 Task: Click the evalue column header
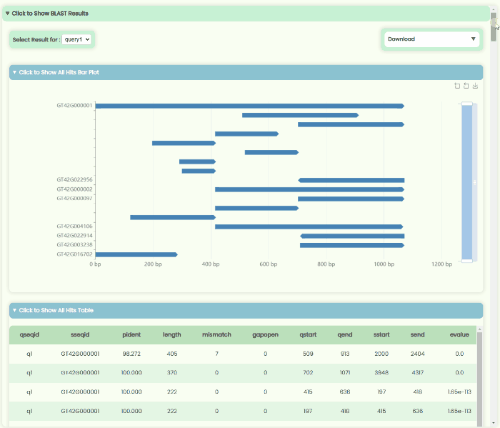[459, 335]
